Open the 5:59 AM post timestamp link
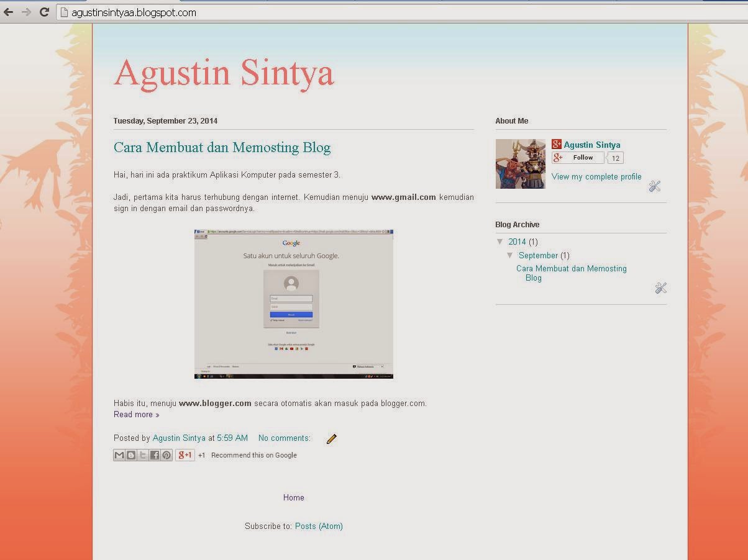The width and height of the screenshot is (748, 560). click(232, 438)
